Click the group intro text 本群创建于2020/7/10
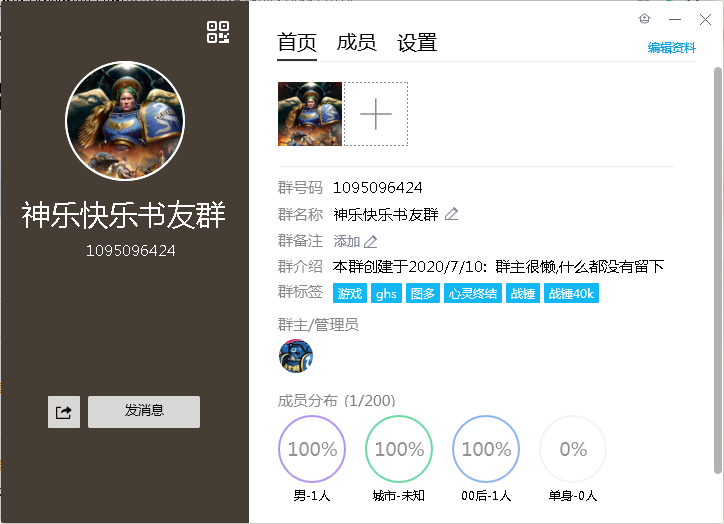This screenshot has width=724, height=524. tap(498, 267)
